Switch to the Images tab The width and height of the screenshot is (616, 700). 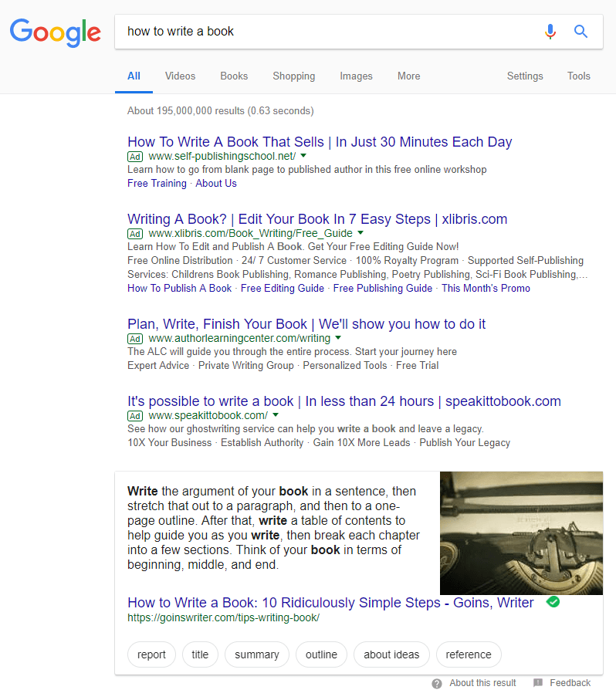pyautogui.click(x=356, y=76)
